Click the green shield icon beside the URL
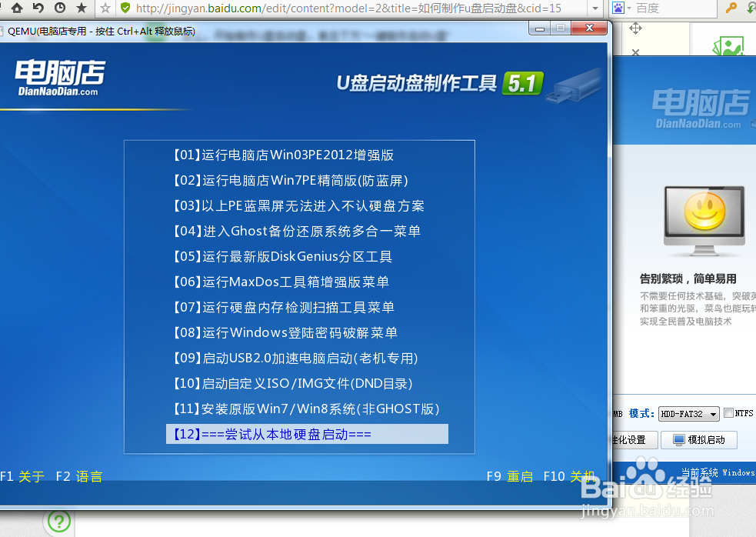The image size is (756, 537). (x=125, y=10)
